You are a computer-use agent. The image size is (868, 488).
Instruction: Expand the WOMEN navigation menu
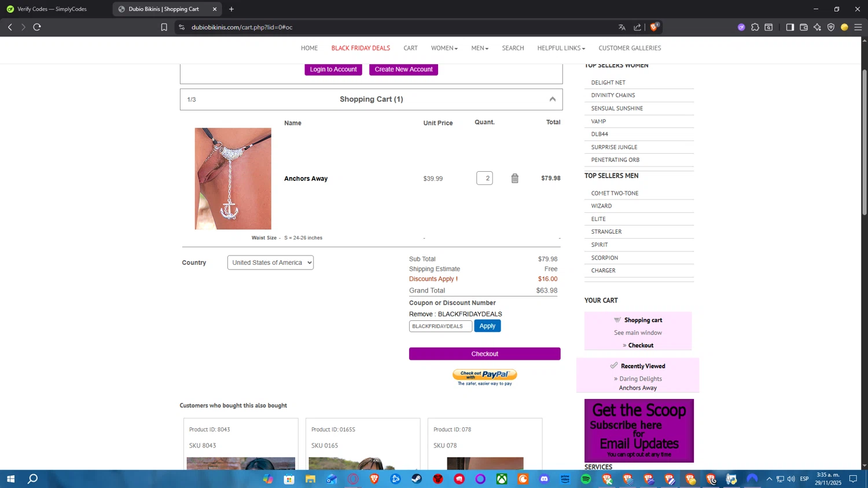point(444,48)
